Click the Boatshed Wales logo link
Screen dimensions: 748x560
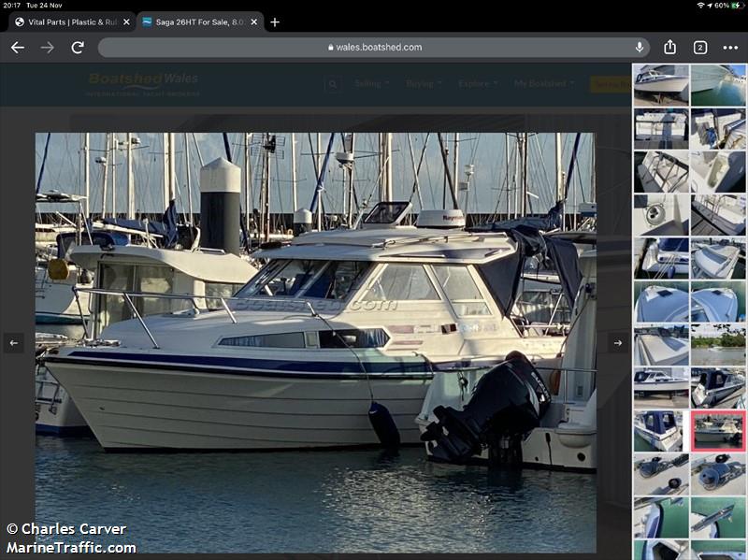pyautogui.click(x=142, y=83)
